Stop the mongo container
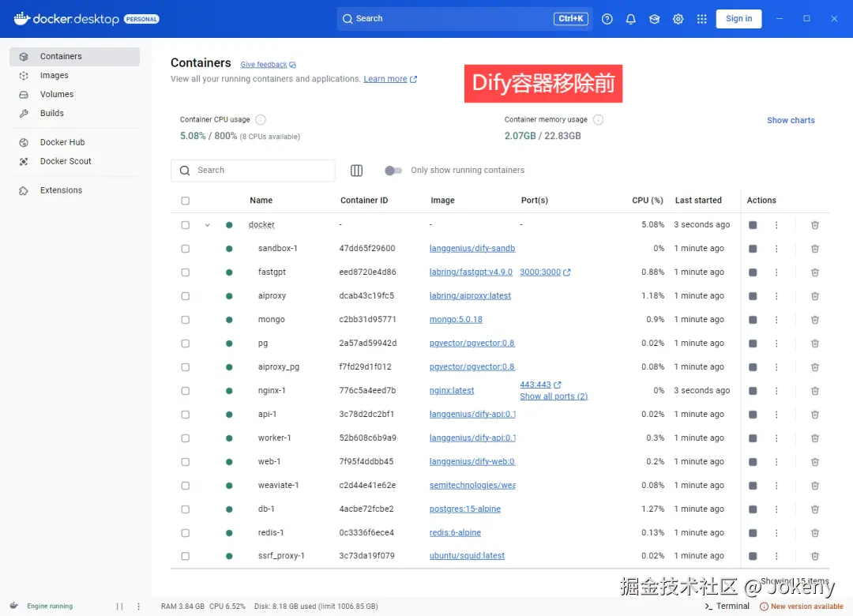The image size is (853, 616). tap(753, 319)
